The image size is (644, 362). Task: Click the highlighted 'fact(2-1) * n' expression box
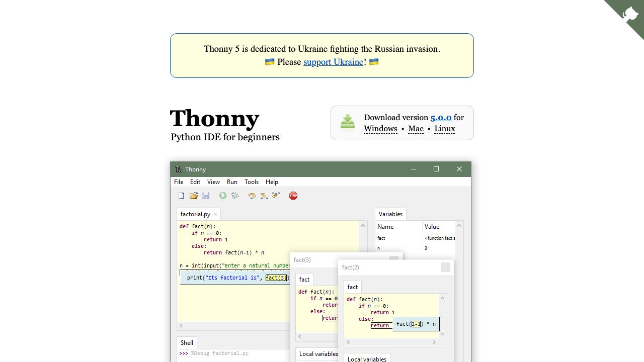point(416,324)
